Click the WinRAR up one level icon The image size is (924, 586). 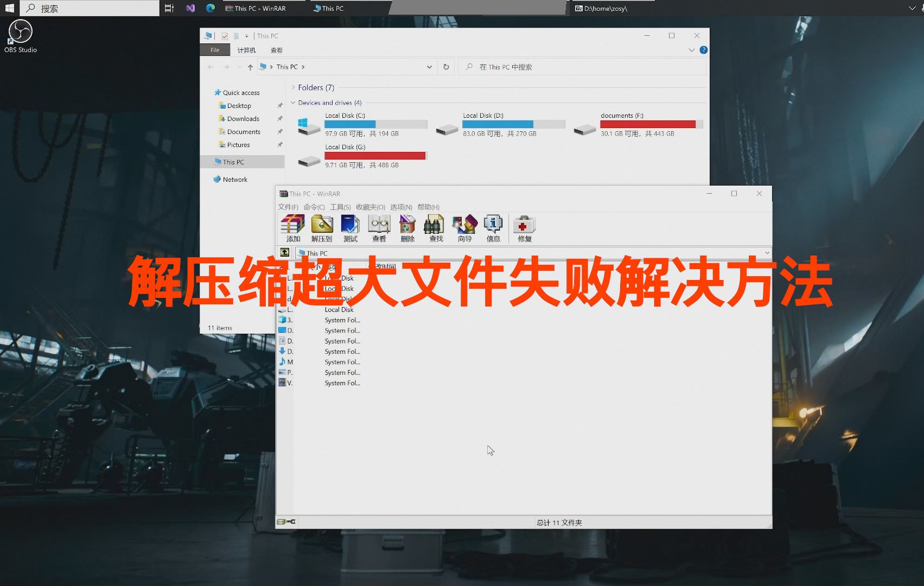point(285,253)
